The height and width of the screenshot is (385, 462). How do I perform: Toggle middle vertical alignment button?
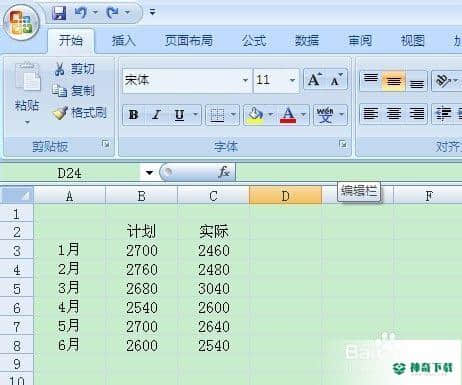(x=394, y=80)
